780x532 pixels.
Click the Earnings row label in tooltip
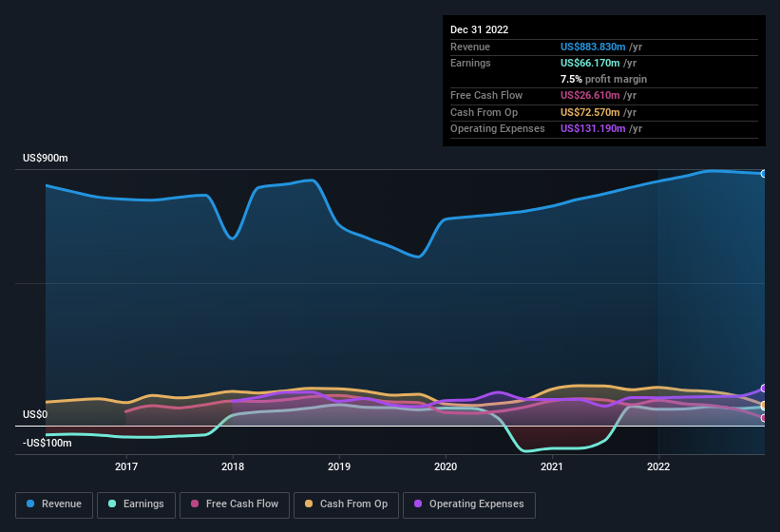(x=470, y=63)
